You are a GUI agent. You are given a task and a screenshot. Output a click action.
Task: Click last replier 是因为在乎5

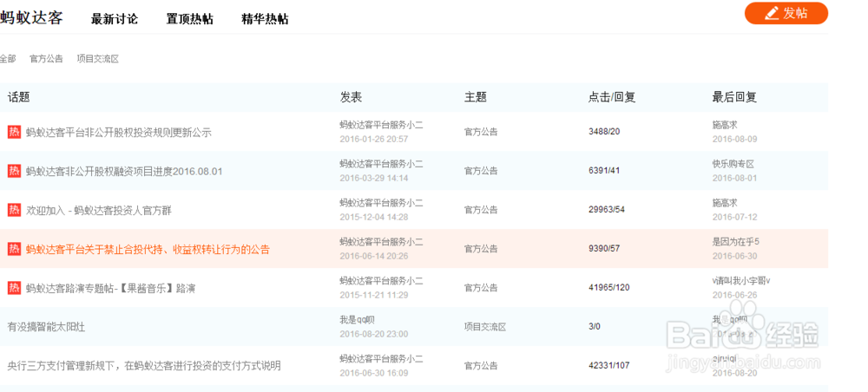(x=736, y=242)
